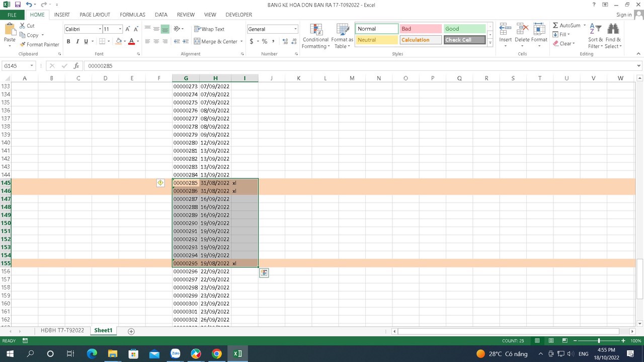
Task: Expand the font size dropdown
Action: click(120, 29)
